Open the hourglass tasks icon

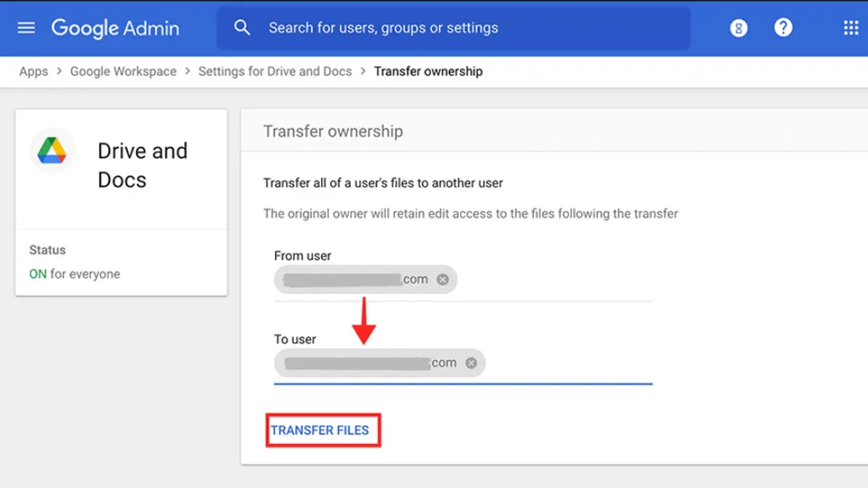pos(738,28)
